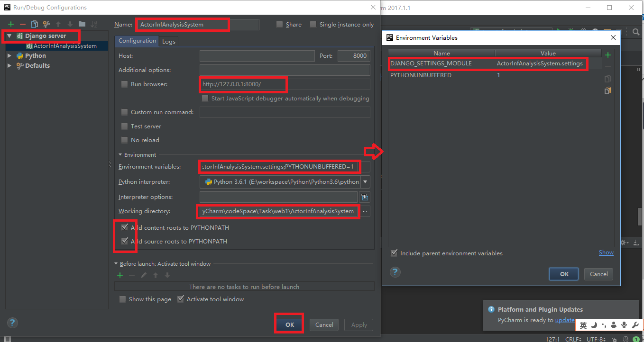Click the Show link for parent variables
Screen dimensions: 644x342
(606, 252)
